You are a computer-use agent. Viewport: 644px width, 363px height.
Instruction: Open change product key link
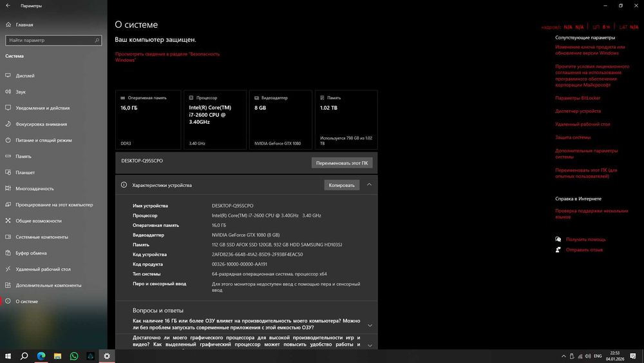tap(590, 50)
